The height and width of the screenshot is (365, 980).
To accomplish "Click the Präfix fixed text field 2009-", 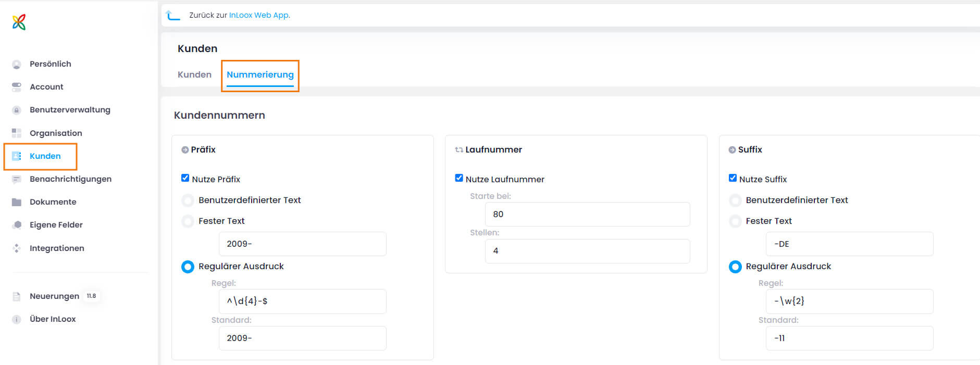I will (302, 244).
